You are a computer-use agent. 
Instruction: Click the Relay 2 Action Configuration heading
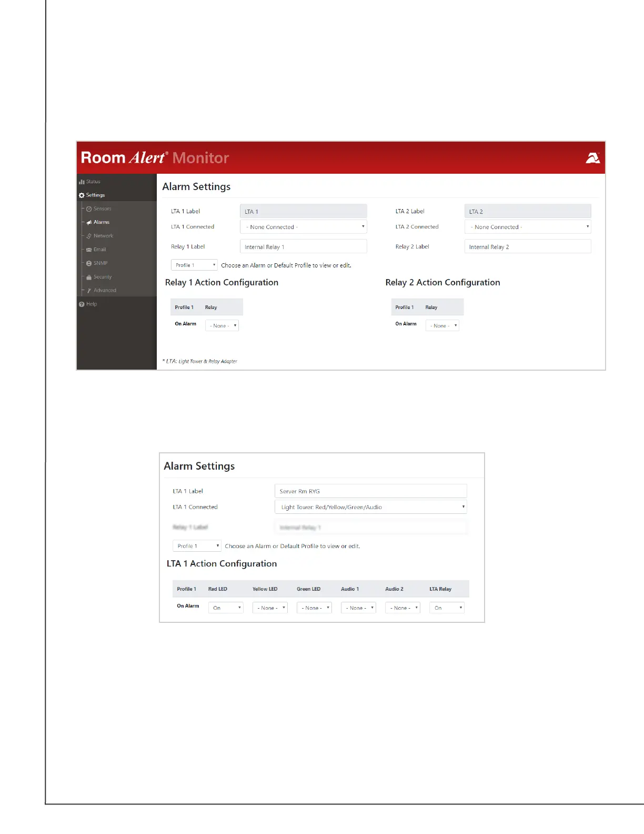pos(442,283)
